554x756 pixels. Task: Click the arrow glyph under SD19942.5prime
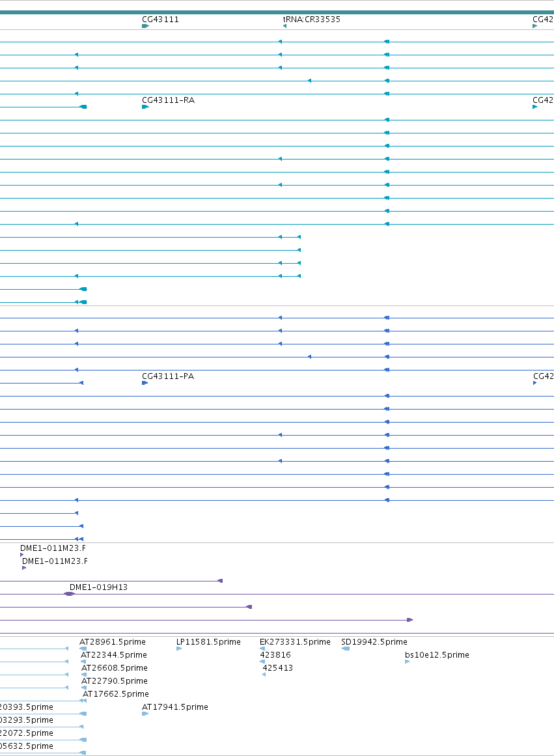(x=345, y=649)
